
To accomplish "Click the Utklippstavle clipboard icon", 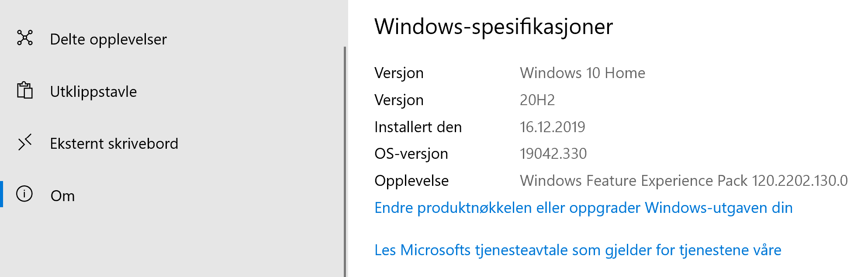I will click(25, 90).
